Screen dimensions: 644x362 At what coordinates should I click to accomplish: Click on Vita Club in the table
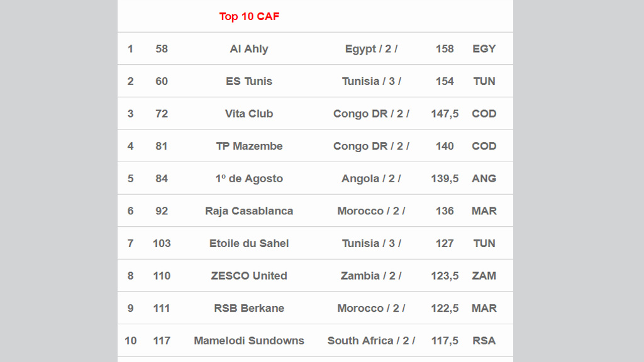(x=249, y=114)
